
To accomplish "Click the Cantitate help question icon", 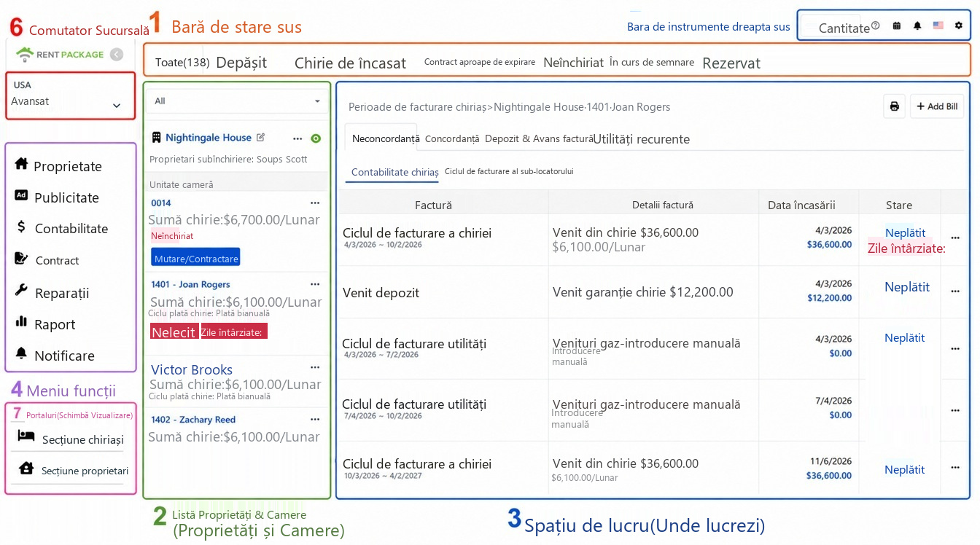I will pyautogui.click(x=876, y=26).
